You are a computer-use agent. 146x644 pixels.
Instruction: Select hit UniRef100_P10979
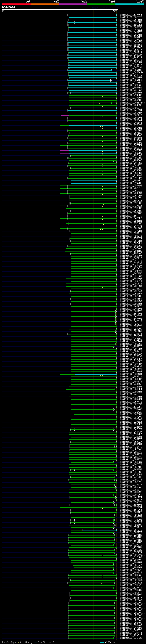[131, 324]
